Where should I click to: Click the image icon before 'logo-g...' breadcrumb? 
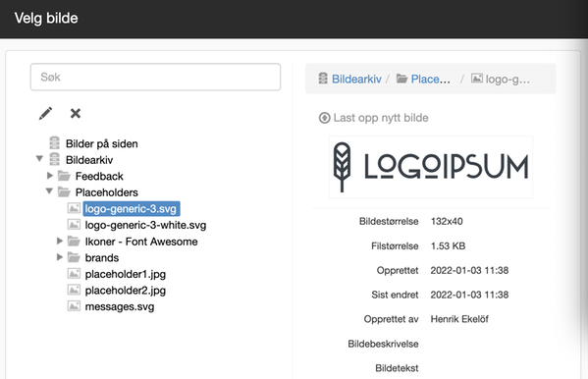pos(477,78)
